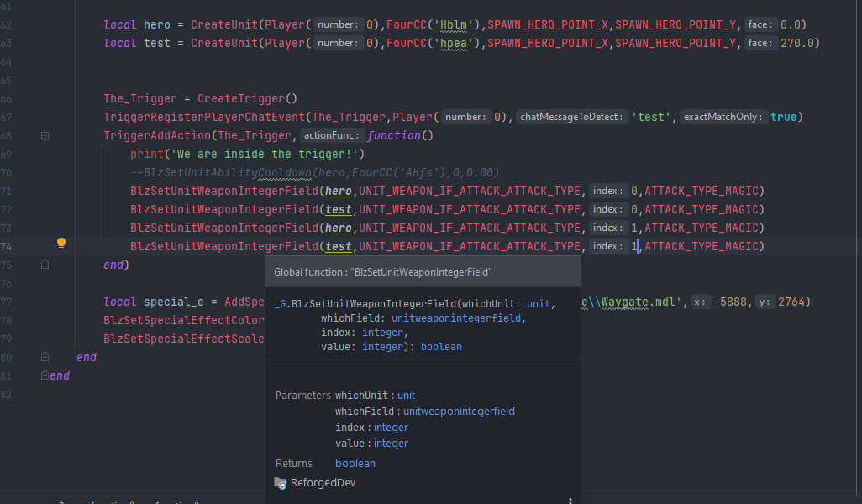This screenshot has width=862, height=504.
Task: Select the exactMatchOnly inlay hint
Action: (723, 117)
